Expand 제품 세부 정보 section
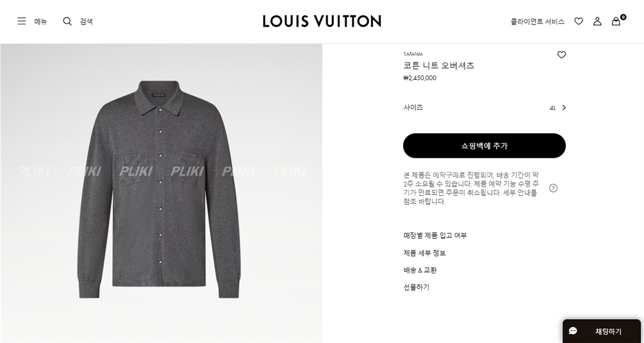 (425, 252)
